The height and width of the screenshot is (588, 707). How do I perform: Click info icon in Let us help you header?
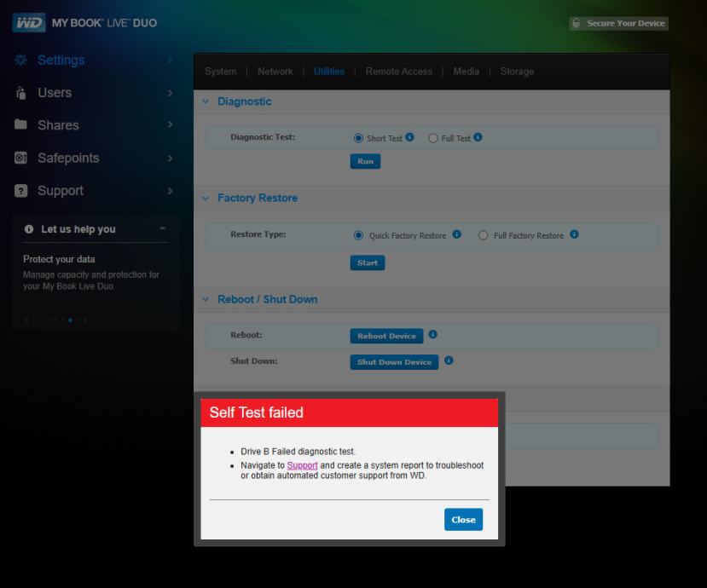(x=29, y=229)
